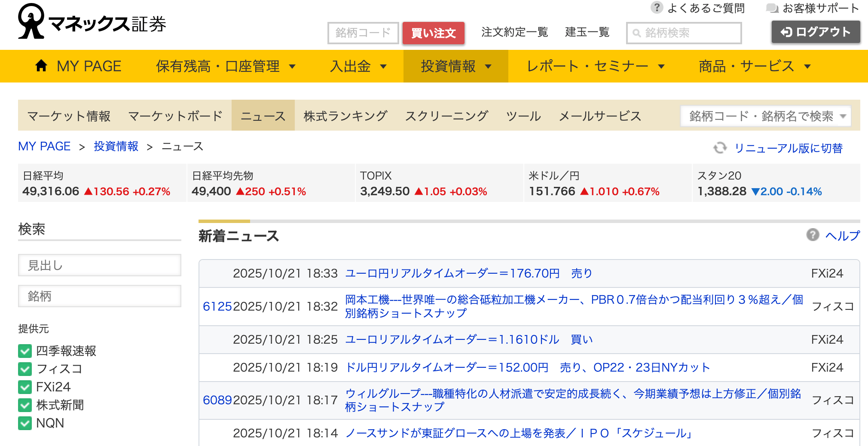
Task: Disable the NQN provider checkbox
Action: (25, 423)
